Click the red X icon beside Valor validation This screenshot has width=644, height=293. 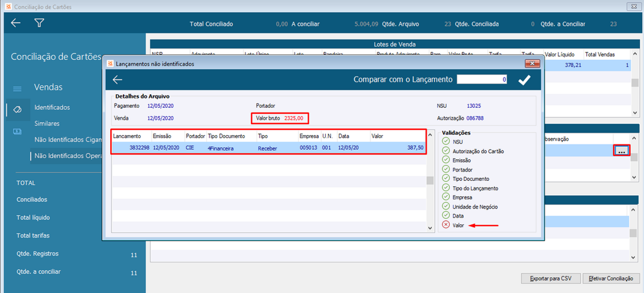(x=446, y=225)
